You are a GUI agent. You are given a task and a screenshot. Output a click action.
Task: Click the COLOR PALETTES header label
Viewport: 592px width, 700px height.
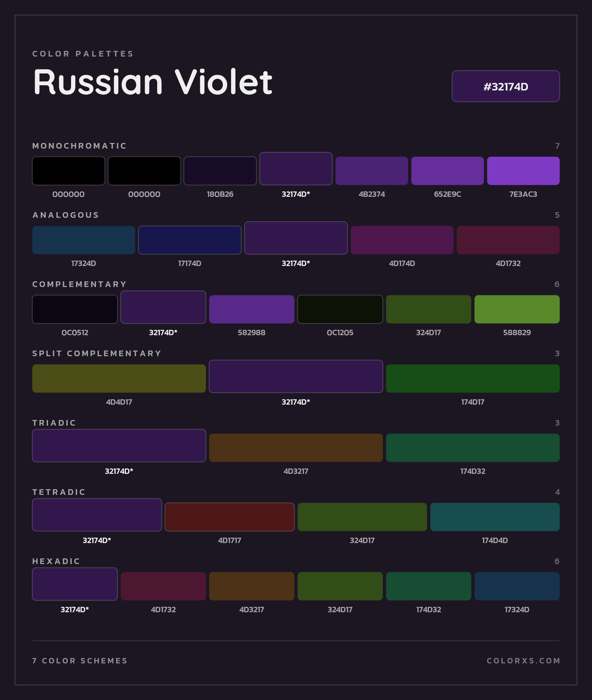pyautogui.click(x=83, y=54)
